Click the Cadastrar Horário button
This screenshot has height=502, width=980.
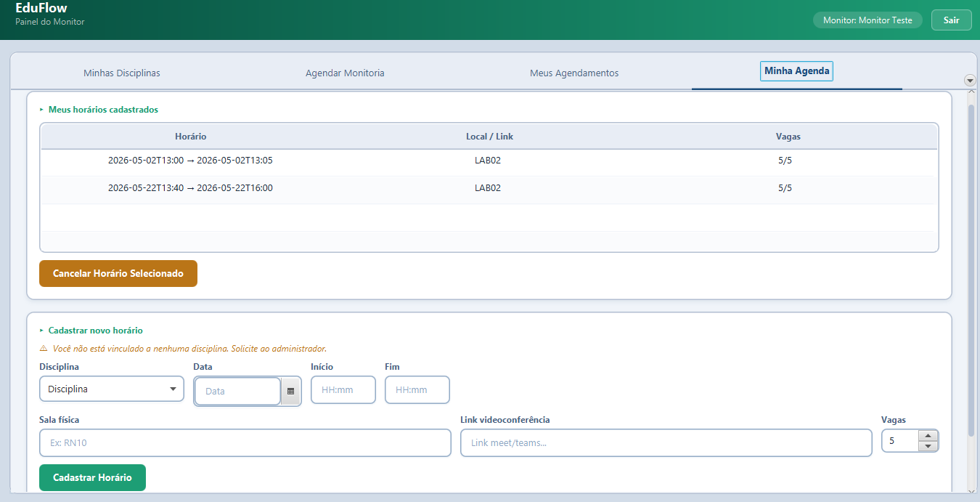click(x=92, y=477)
